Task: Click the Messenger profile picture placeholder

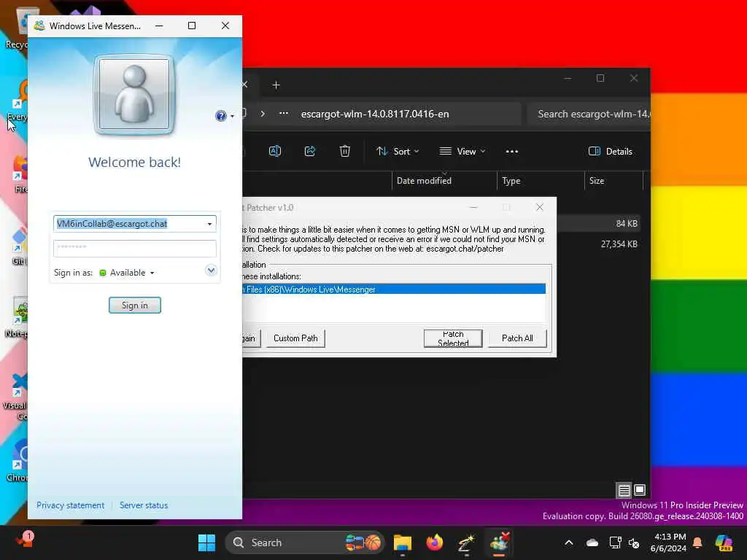Action: tap(134, 95)
